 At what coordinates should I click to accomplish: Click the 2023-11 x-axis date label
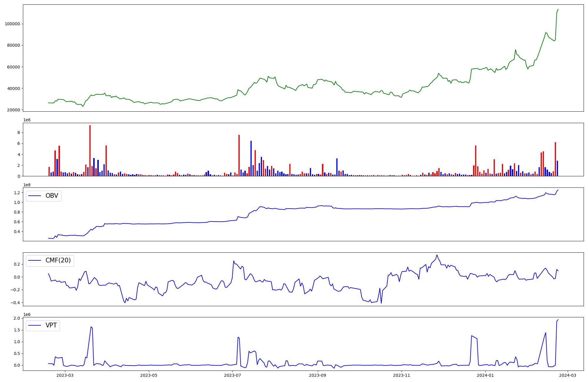[402, 375]
